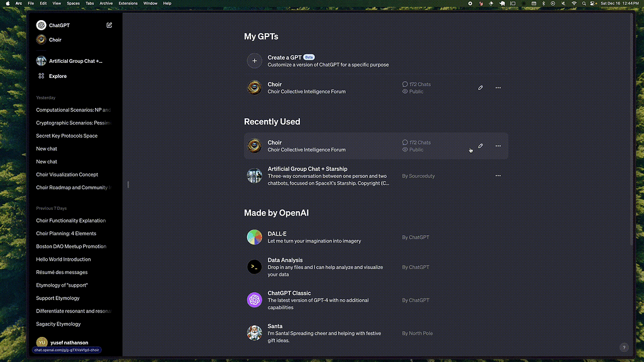Click the Santa avatar icon
This screenshot has width=644, height=362.
[254, 333]
